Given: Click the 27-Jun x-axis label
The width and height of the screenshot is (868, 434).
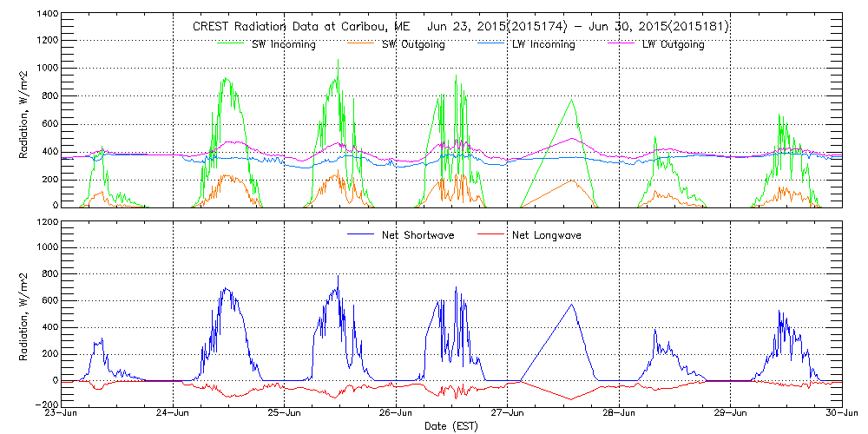Looking at the screenshot, I should [508, 412].
